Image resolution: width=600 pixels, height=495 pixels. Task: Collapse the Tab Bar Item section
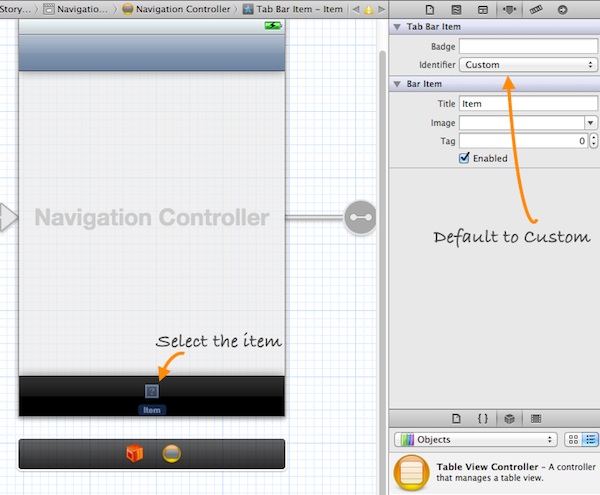click(x=398, y=27)
